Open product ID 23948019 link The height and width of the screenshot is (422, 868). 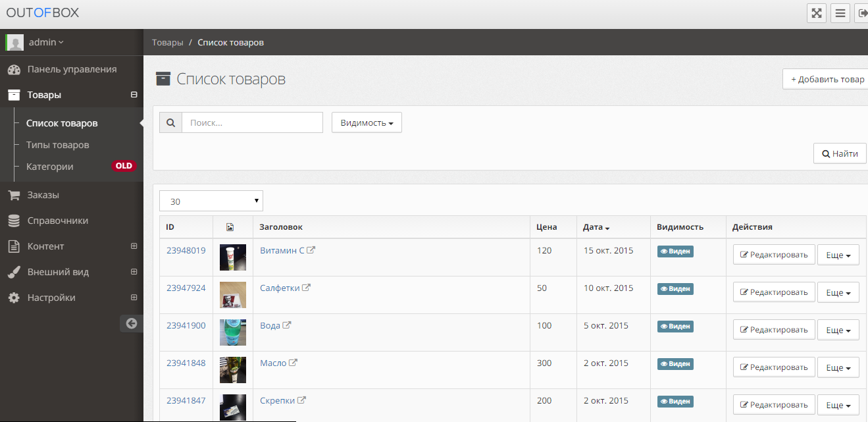point(186,250)
